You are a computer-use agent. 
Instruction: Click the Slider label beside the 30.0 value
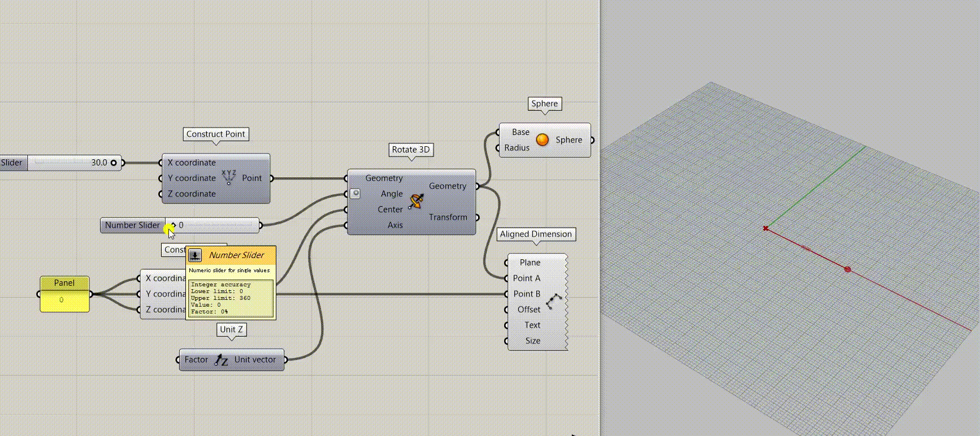coord(11,163)
